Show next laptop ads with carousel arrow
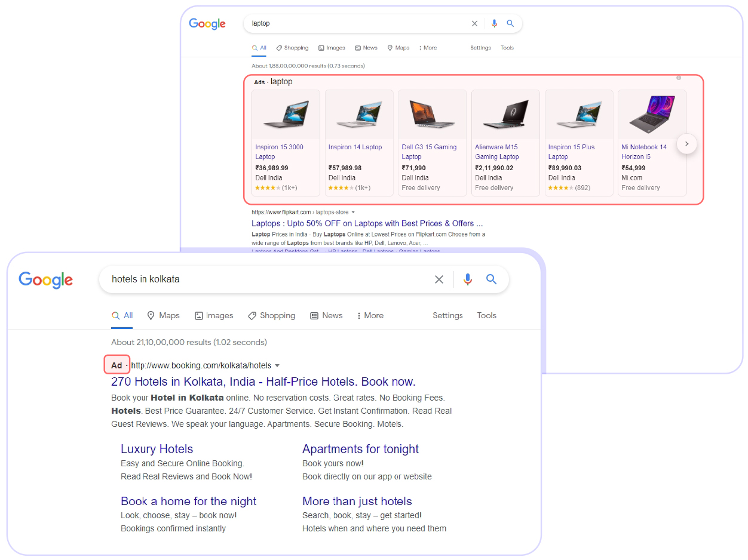Viewport: 748px width, 560px height. [687, 144]
